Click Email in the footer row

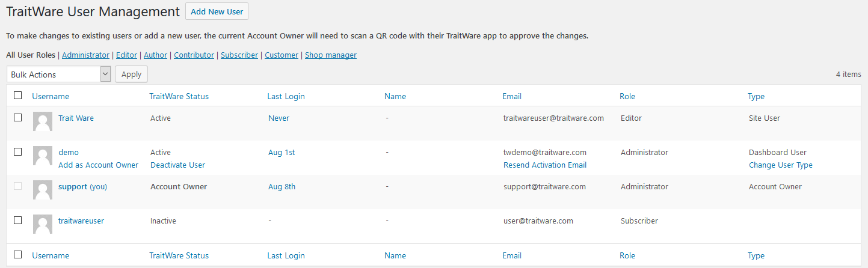(x=512, y=255)
